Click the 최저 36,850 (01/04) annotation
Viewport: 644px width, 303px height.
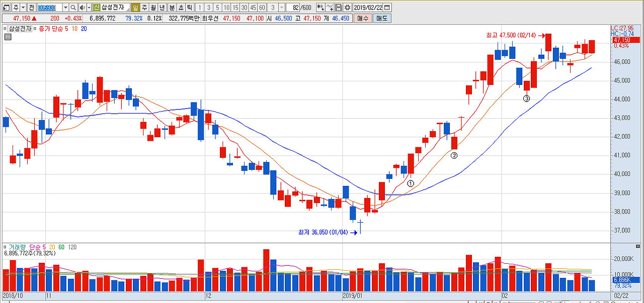323,232
